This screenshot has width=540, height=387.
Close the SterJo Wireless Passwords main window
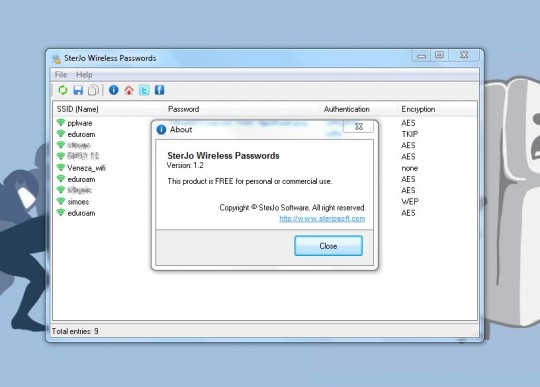pyautogui.click(x=464, y=55)
